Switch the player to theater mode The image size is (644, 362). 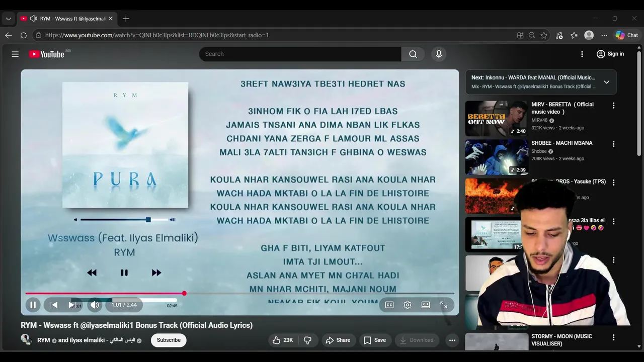point(426,305)
